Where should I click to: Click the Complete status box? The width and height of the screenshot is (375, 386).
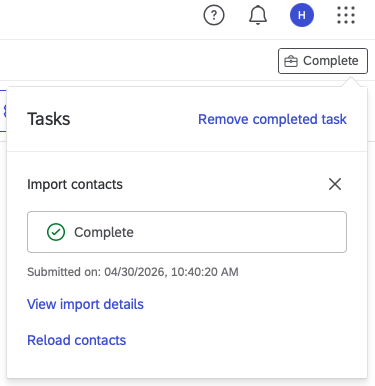coord(187,232)
